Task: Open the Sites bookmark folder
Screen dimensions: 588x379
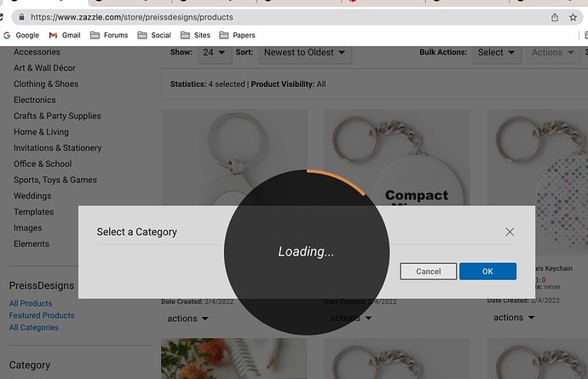Action: [195, 35]
